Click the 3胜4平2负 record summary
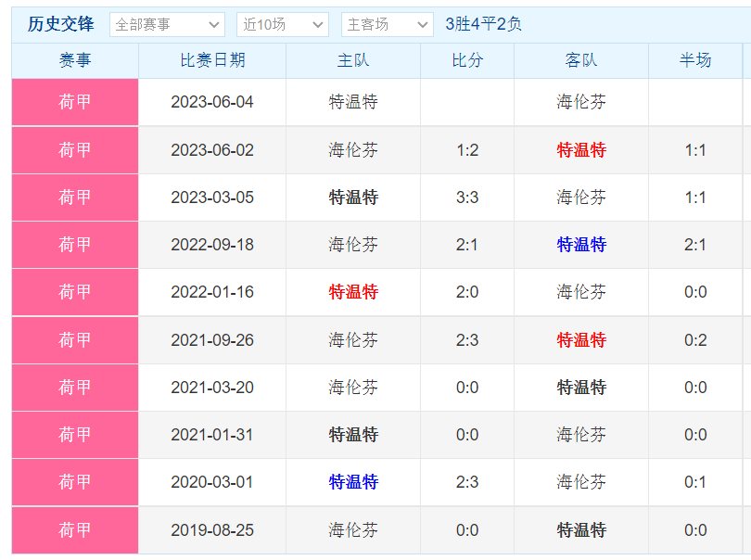 coord(483,24)
